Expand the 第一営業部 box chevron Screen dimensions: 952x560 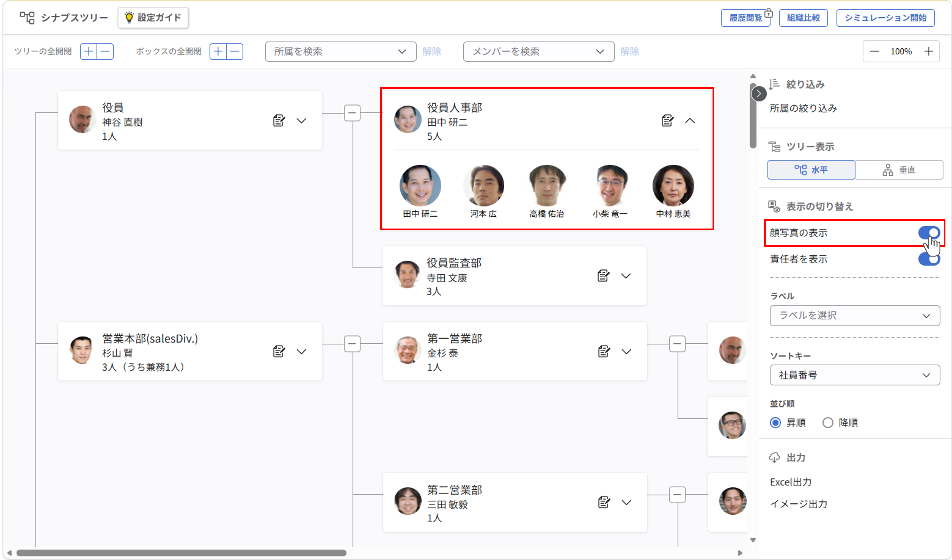pos(626,352)
